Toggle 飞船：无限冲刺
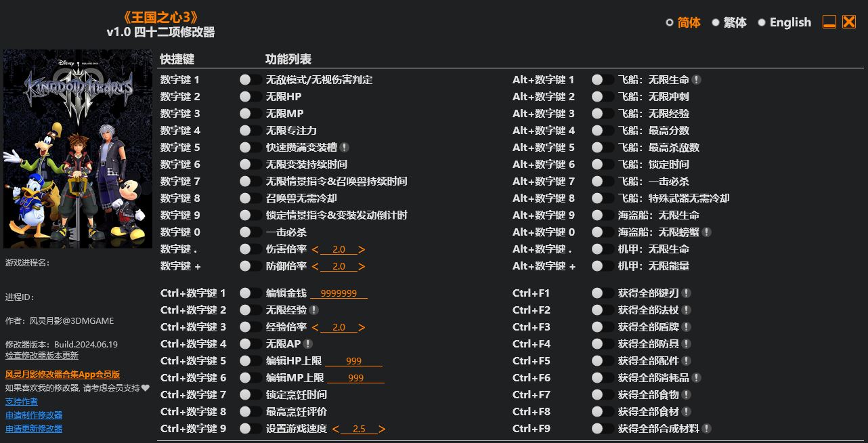Viewport: 868px width, 443px height. click(603, 97)
